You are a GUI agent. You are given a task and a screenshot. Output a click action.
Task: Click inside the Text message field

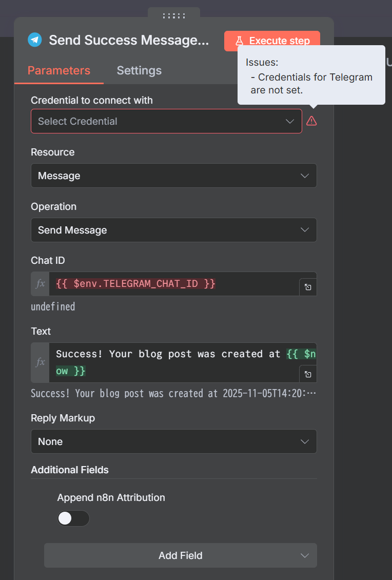coord(174,362)
